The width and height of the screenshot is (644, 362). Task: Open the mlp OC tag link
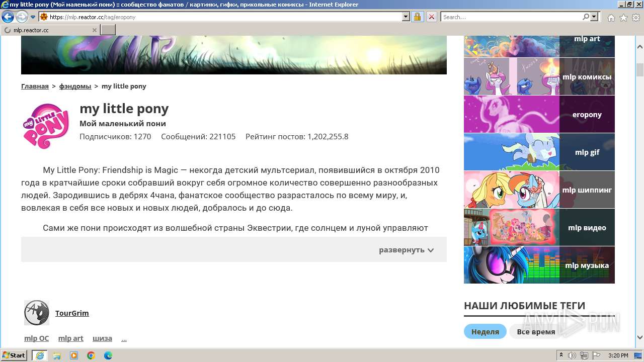tap(36, 338)
